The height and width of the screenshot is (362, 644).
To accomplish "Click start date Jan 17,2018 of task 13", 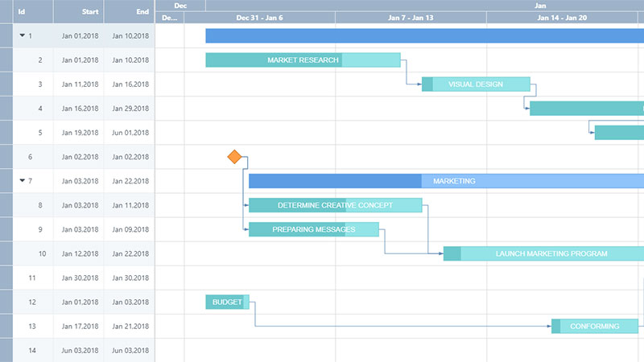I will (x=80, y=327).
